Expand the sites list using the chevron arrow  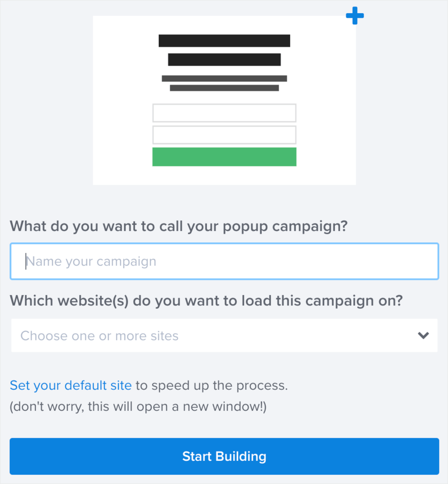point(423,336)
